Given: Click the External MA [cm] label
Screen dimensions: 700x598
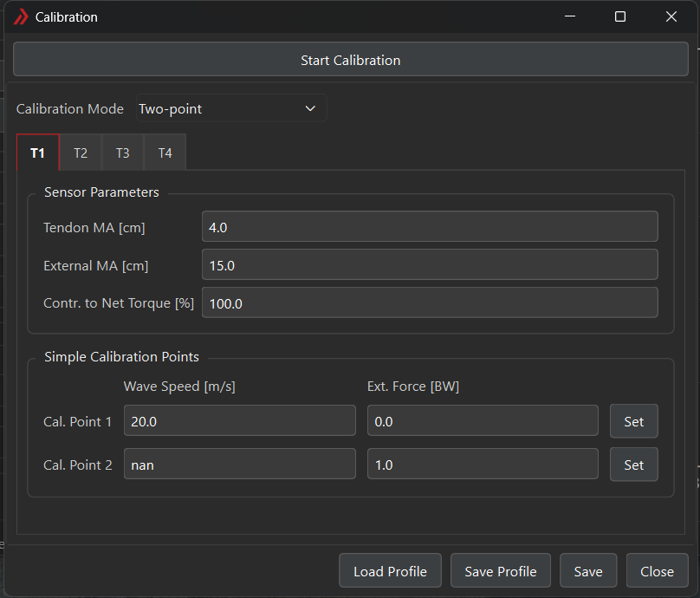Looking at the screenshot, I should pos(95,266).
